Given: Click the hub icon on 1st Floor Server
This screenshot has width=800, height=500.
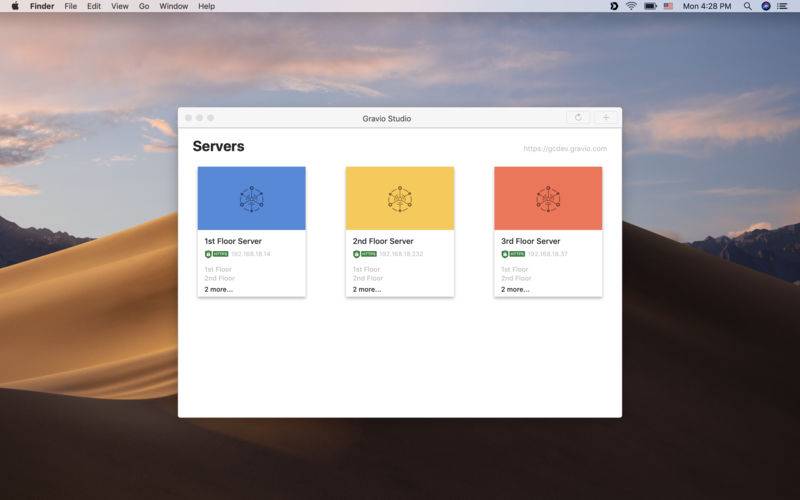Looking at the screenshot, I should (252, 198).
